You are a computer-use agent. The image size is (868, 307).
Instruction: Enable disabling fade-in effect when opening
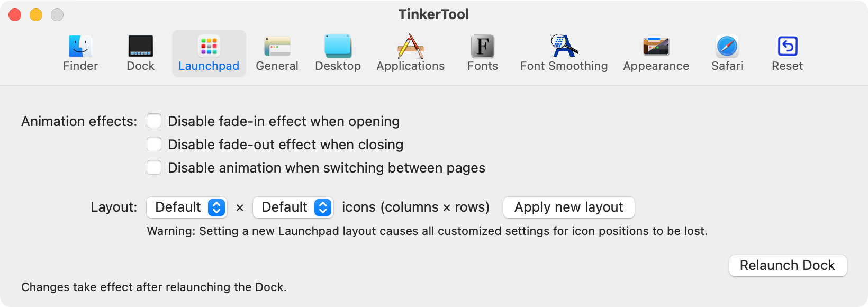(154, 121)
